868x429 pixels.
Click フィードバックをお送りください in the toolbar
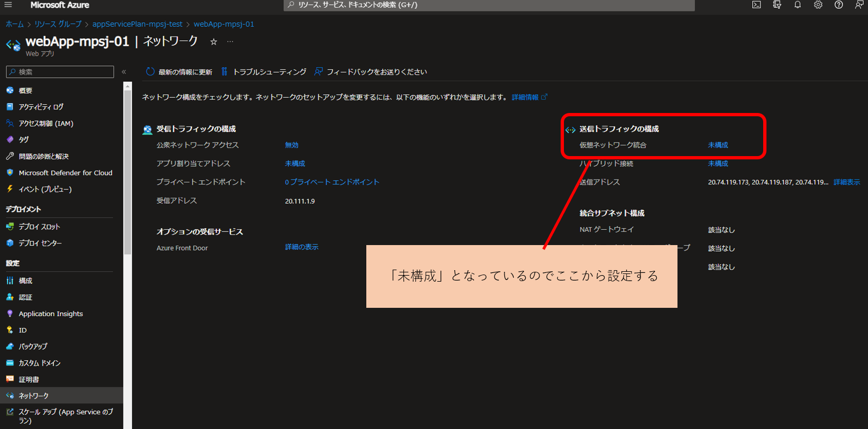point(371,72)
